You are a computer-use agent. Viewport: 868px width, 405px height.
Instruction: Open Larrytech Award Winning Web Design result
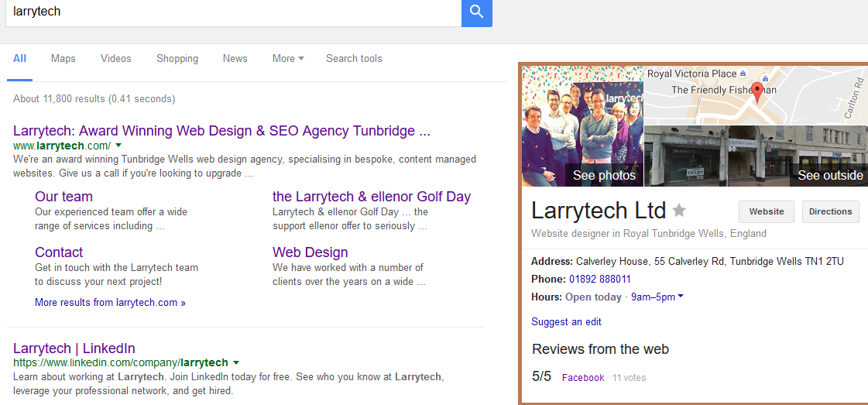[x=221, y=131]
